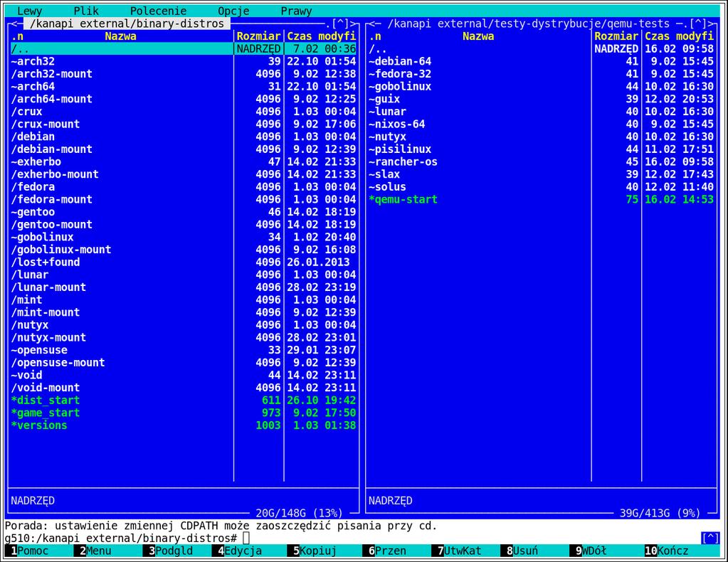Select the *game_start executable file
The image size is (728, 562).
coord(184,413)
